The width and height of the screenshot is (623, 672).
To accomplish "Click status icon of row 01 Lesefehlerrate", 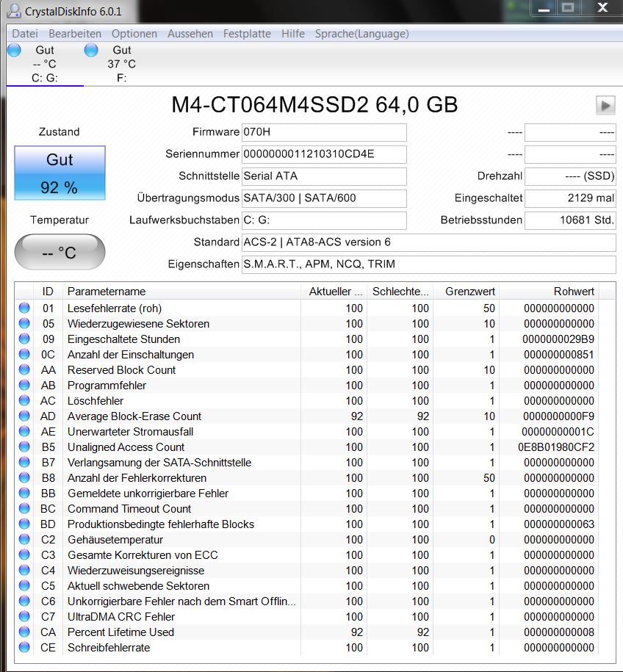I will coord(24,308).
